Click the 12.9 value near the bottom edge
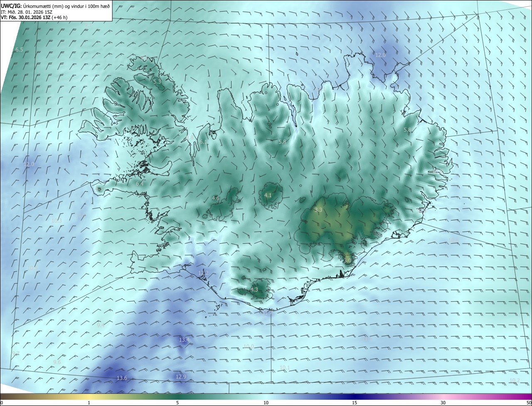 tap(181, 377)
